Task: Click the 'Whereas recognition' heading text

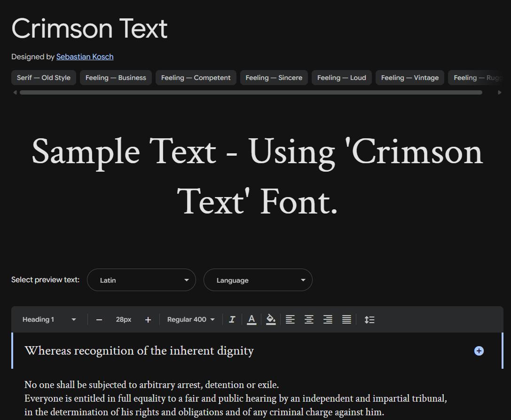Action: 139,351
